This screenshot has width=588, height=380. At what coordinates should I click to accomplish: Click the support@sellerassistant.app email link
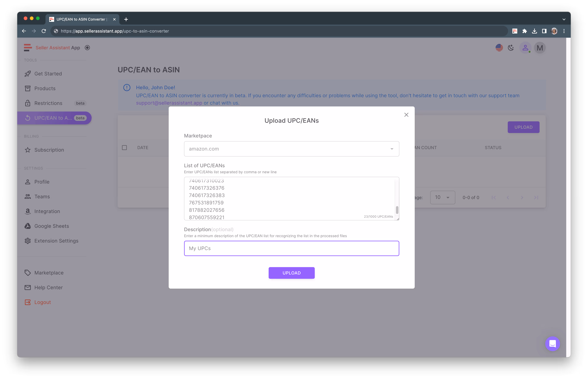pos(169,103)
